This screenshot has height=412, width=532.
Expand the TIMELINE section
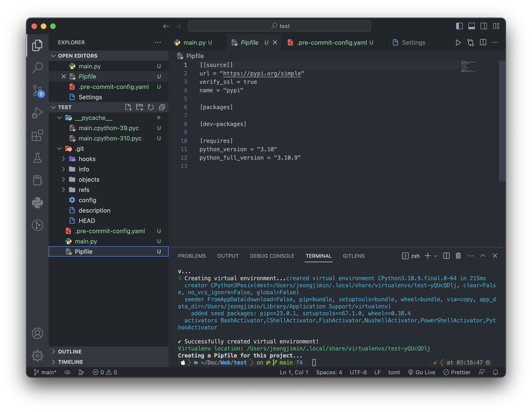[70, 362]
